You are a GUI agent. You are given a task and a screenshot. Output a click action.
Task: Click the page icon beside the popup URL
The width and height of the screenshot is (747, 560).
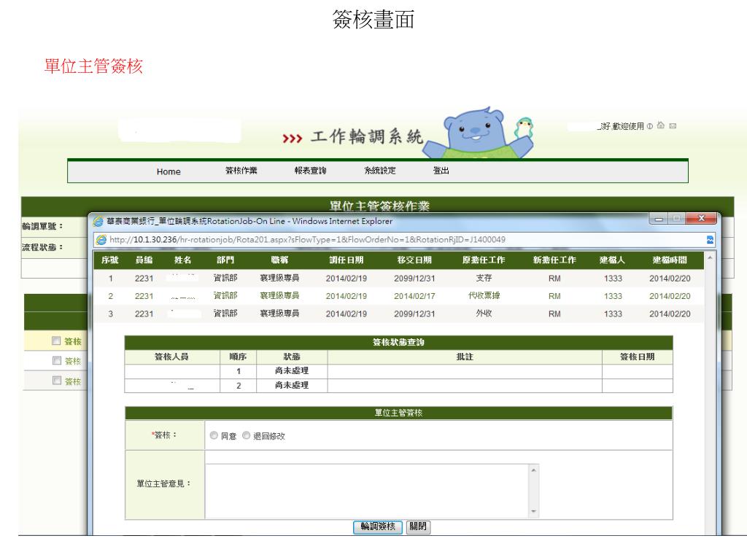click(x=101, y=239)
